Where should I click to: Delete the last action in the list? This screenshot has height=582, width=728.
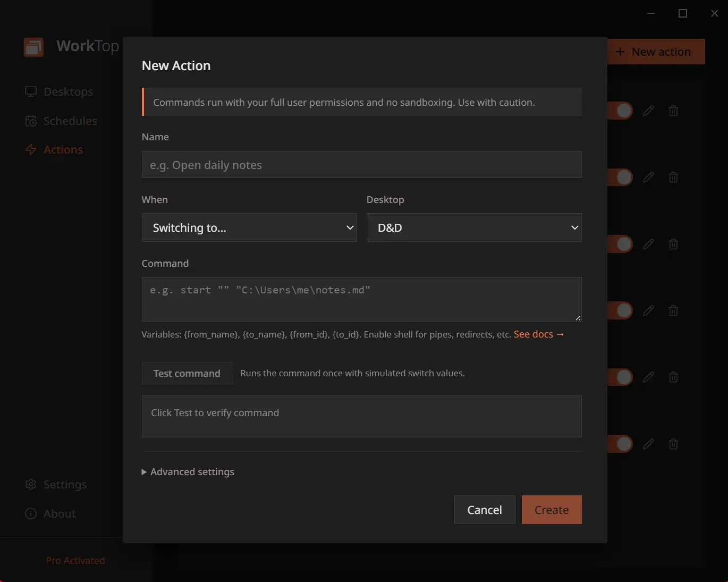(673, 444)
